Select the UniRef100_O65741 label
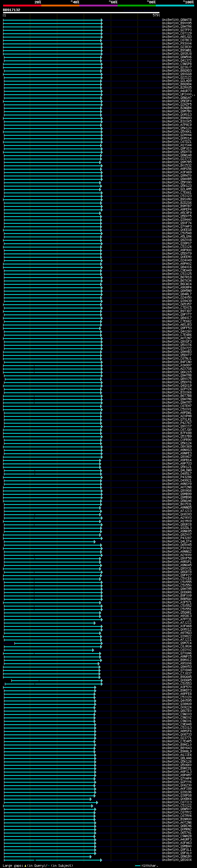 177,833
